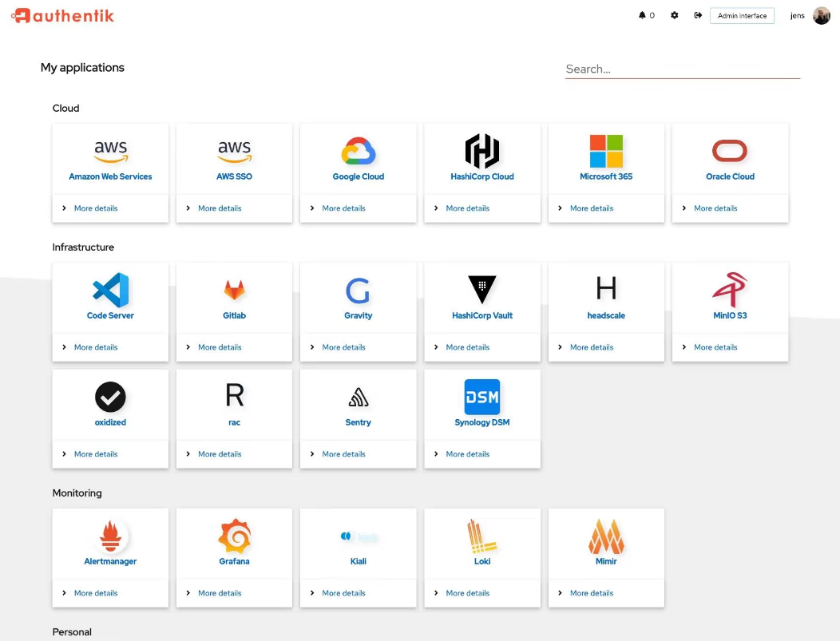The width and height of the screenshot is (840, 641).
Task: Focus the Search applications field
Action: tap(683, 69)
